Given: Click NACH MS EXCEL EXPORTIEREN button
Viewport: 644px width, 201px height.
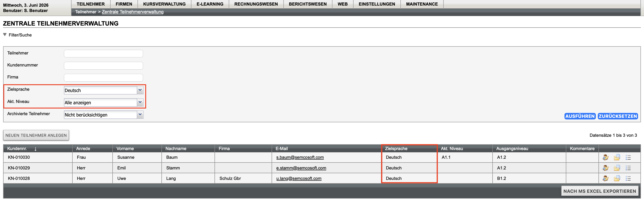Looking at the screenshot, I should point(600,191).
